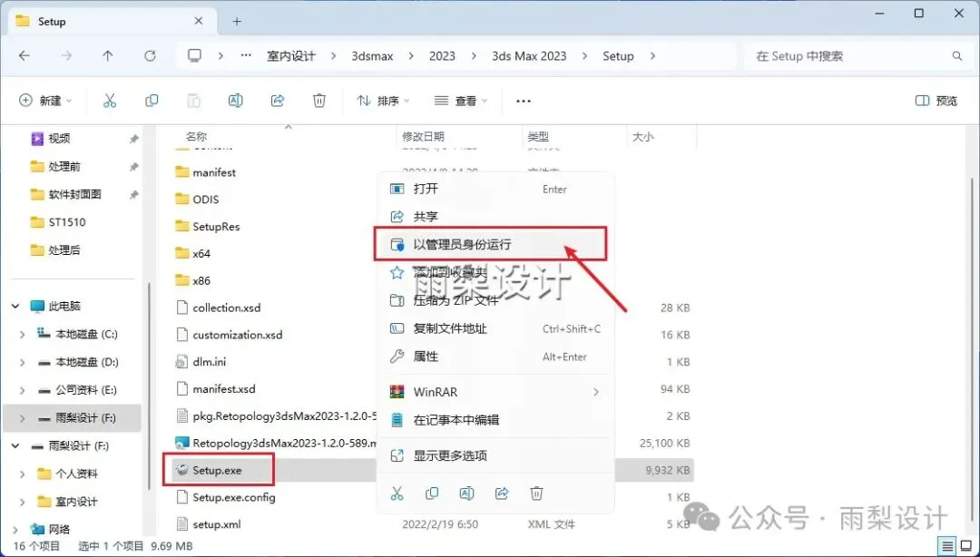This screenshot has height=557, width=980.
Task: Expand 本地磁盘 (C:) in the sidebar
Action: pyautogui.click(x=23, y=335)
